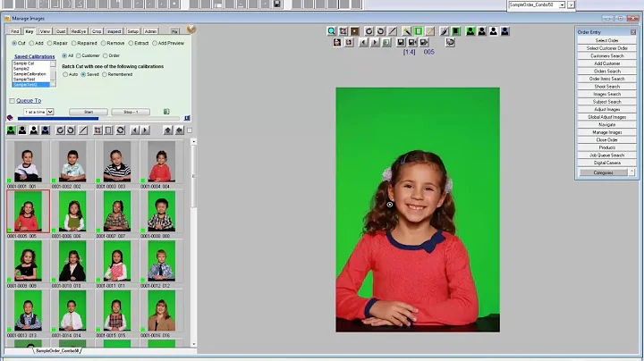The height and width of the screenshot is (361, 644).
Task: Open the Setup tab
Action: click(132, 31)
